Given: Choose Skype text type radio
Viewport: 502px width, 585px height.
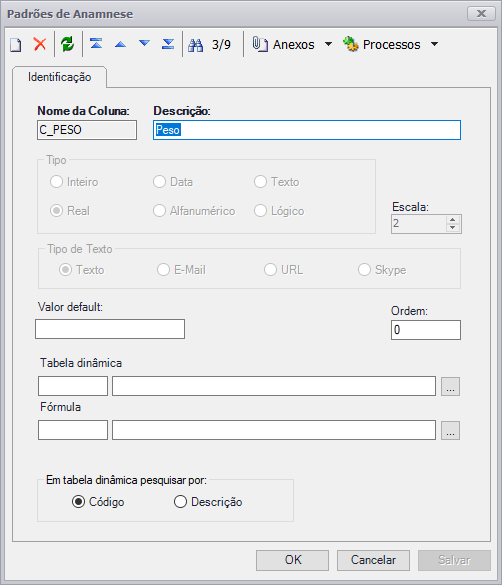Looking at the screenshot, I should (364, 270).
